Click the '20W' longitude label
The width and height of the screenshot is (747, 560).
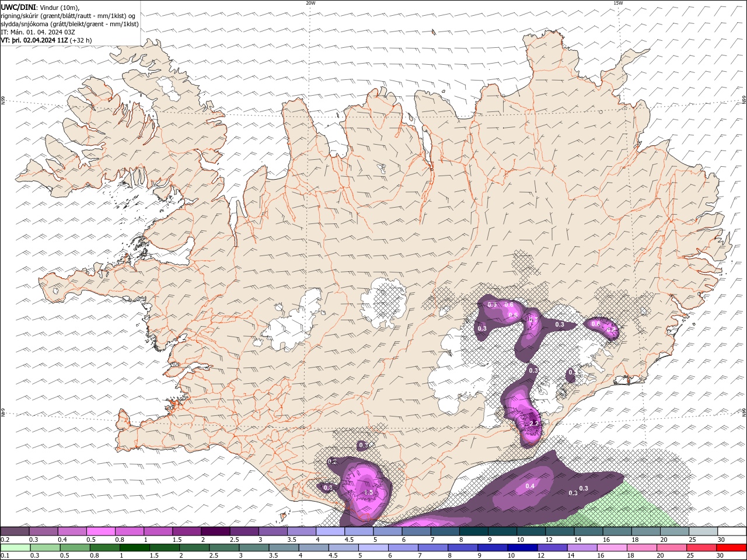pyautogui.click(x=310, y=3)
